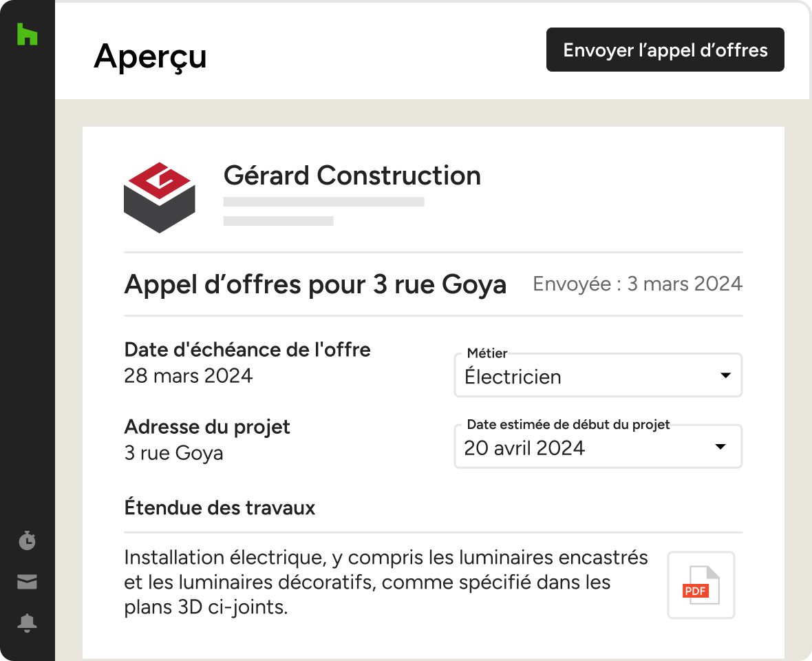Click the Date d'échéance de l'offre label
812x661 pixels.
point(248,350)
